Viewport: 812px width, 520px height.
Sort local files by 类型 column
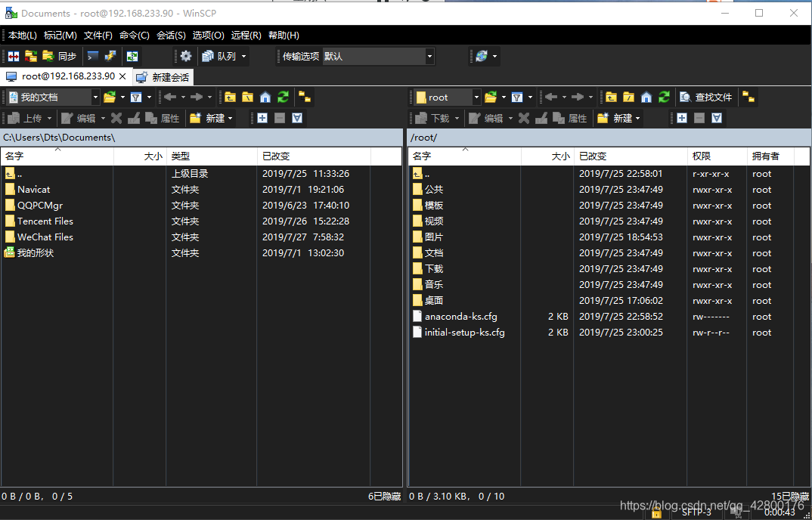[212, 156]
